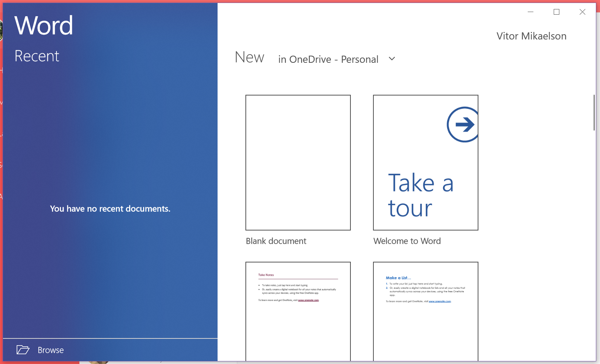Open the Blank document template

click(298, 162)
